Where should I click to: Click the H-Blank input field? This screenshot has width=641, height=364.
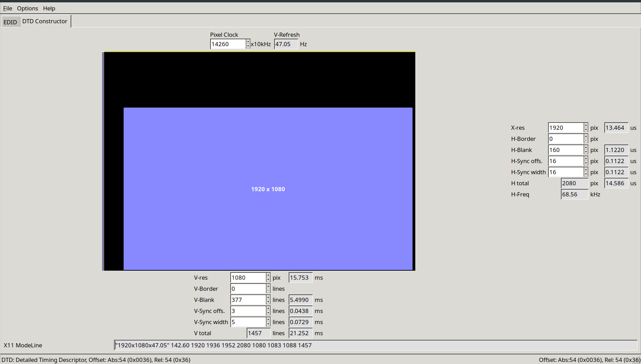pyautogui.click(x=566, y=150)
